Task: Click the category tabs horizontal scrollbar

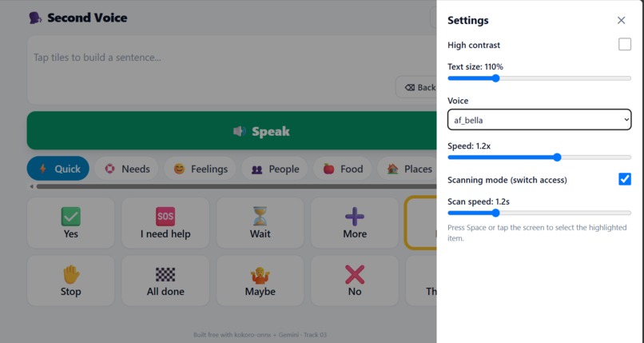Action: 237,186
